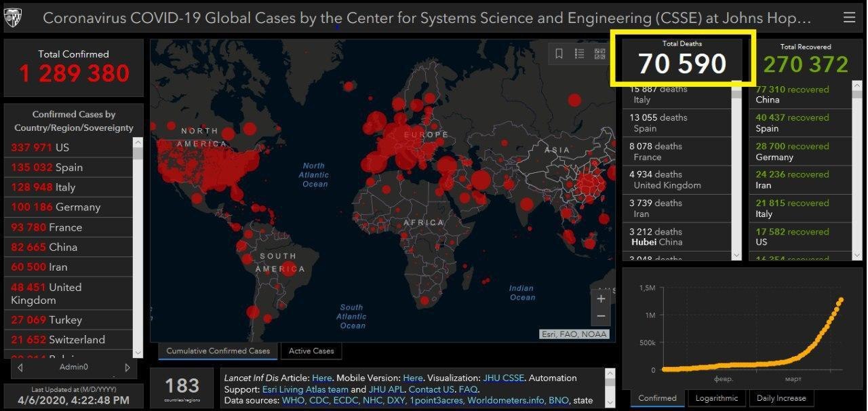Viewport: 868px width, 411px height.
Task: Click 21 815 recovered Italy entry
Action: point(800,208)
